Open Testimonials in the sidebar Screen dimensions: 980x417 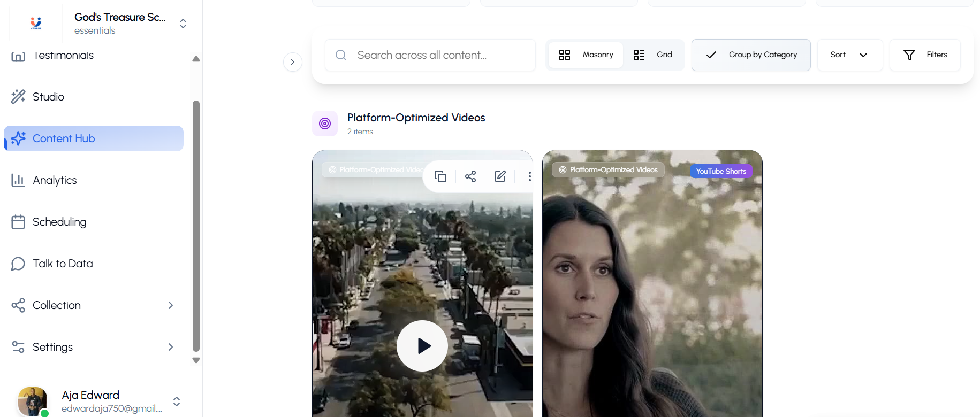(94, 56)
